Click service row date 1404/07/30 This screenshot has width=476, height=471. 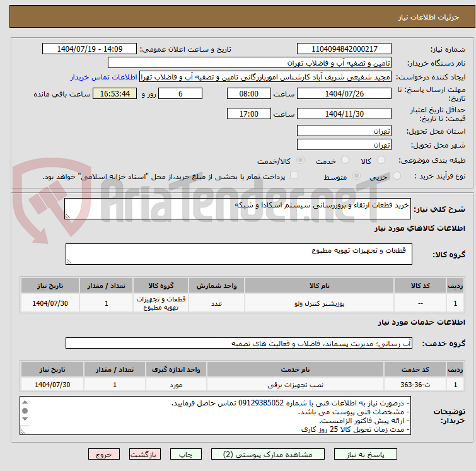click(52, 385)
